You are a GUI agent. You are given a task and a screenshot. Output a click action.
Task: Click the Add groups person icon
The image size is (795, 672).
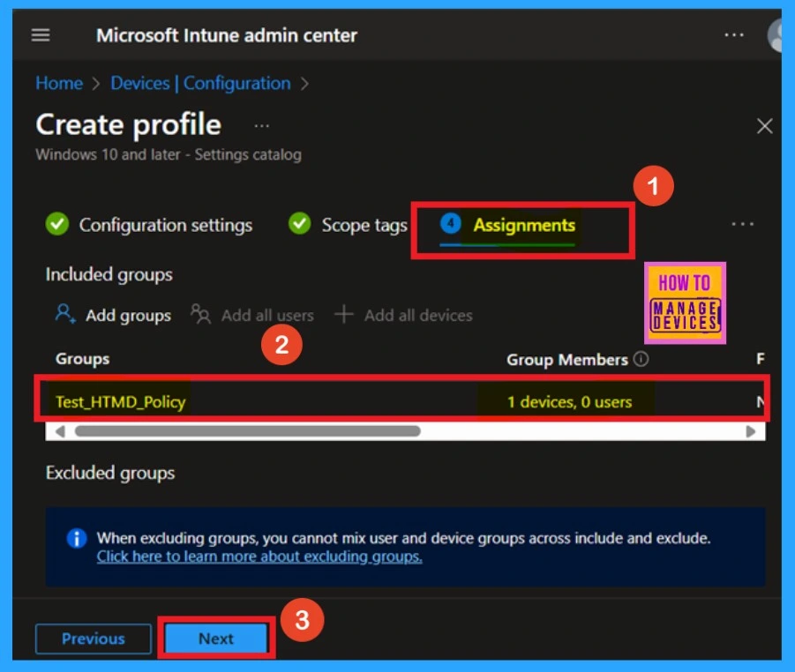65,314
